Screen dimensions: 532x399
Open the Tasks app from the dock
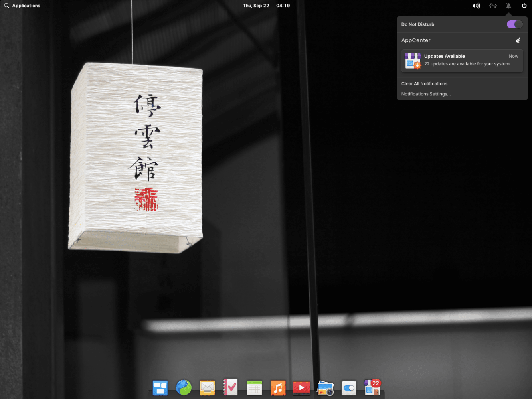tap(231, 387)
